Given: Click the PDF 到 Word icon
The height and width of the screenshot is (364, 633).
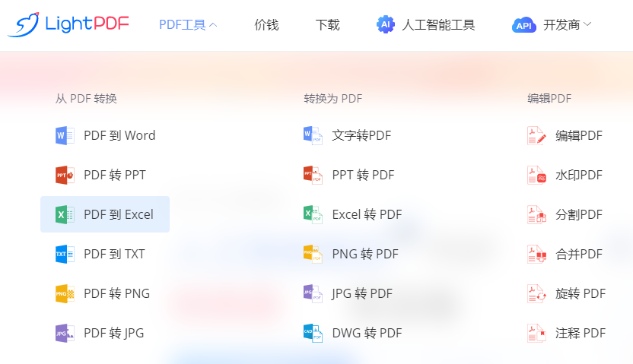Looking at the screenshot, I should point(65,135).
